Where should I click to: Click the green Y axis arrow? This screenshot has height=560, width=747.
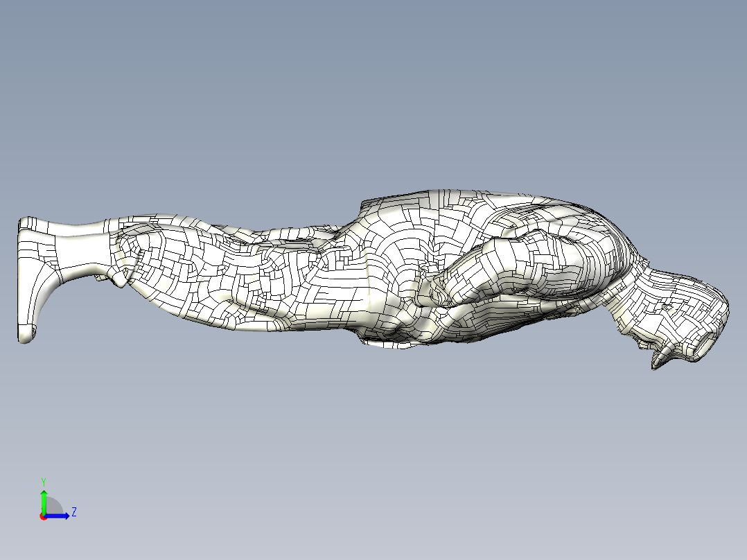pyautogui.click(x=44, y=501)
